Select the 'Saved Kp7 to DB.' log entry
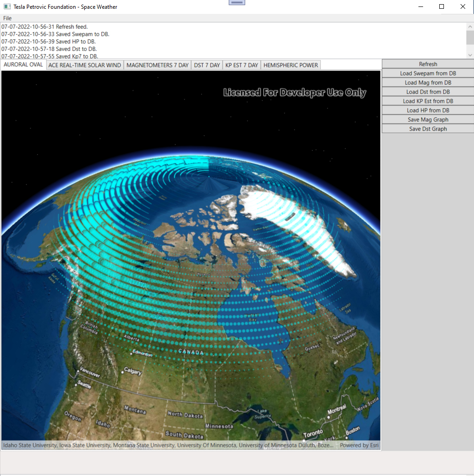Image resolution: width=474 pixels, height=476 pixels. tap(50, 56)
